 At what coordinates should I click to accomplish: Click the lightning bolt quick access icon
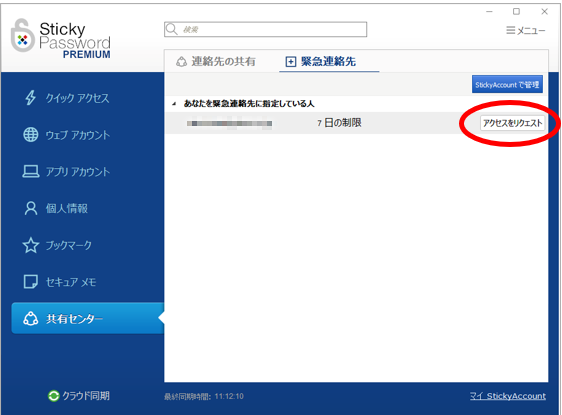[30, 97]
